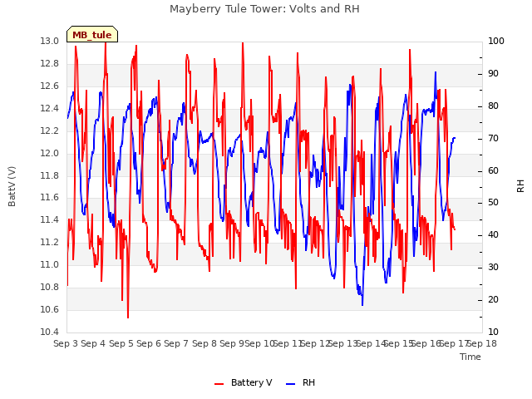The width and height of the screenshot is (532, 399).
Task: Click the Sep 6 date label
Action: pyautogui.click(x=149, y=343)
